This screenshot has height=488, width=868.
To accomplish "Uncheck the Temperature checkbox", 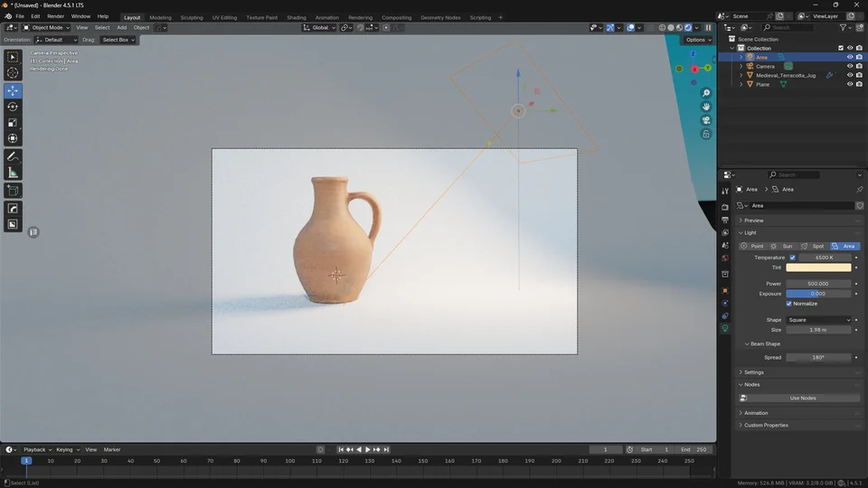I will 792,258.
